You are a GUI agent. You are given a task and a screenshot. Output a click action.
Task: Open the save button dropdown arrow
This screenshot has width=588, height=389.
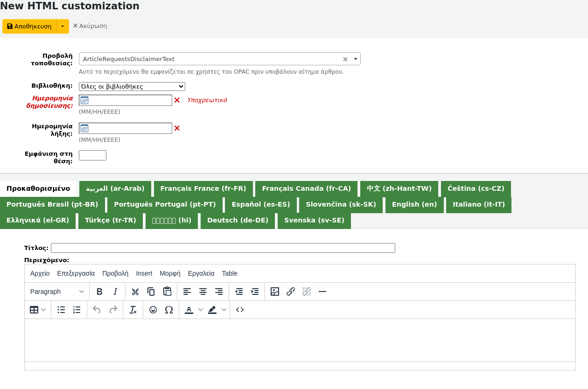click(x=63, y=27)
